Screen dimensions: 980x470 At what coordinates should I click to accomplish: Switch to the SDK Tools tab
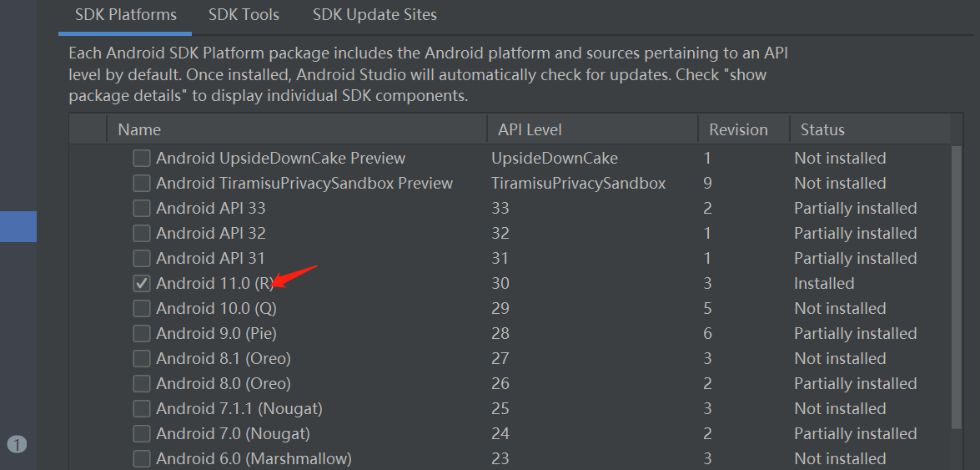click(244, 15)
